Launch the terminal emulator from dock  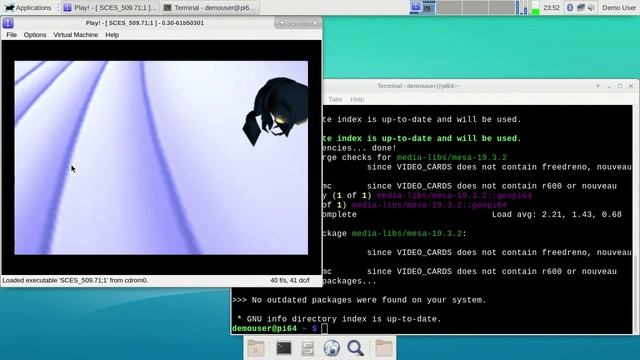click(284, 348)
